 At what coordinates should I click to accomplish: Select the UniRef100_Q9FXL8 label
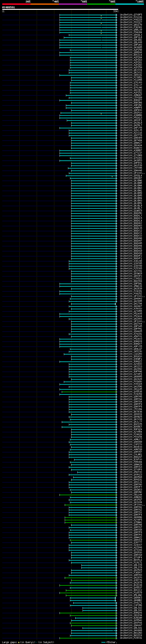point(131,37)
